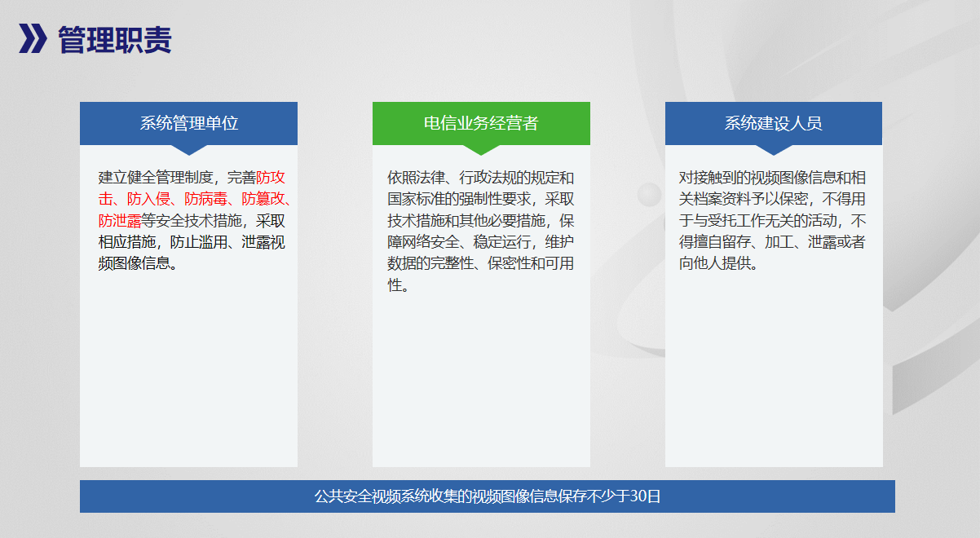Click the paragraph starting with 对接触到的

[772, 220]
